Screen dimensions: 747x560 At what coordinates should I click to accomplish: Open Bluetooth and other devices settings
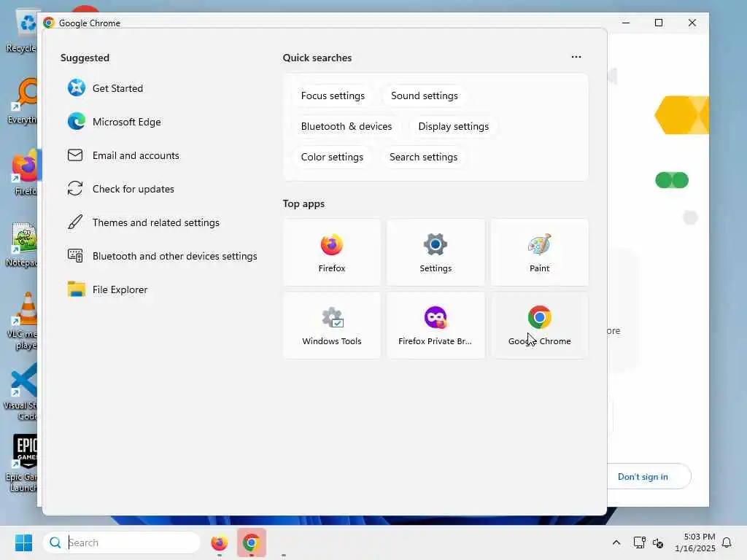[163, 256]
